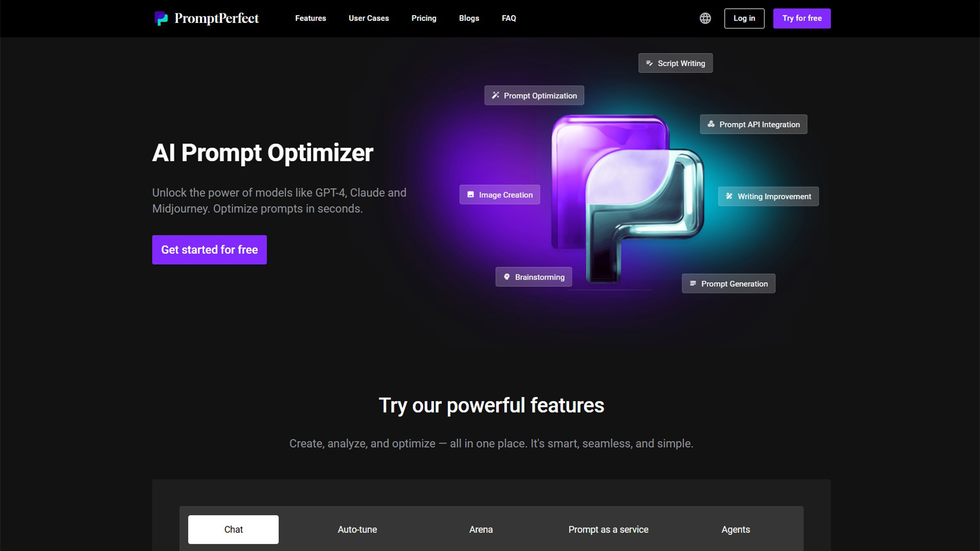This screenshot has width=980, height=551.
Task: Click the Writing Improvement icon
Action: click(729, 196)
